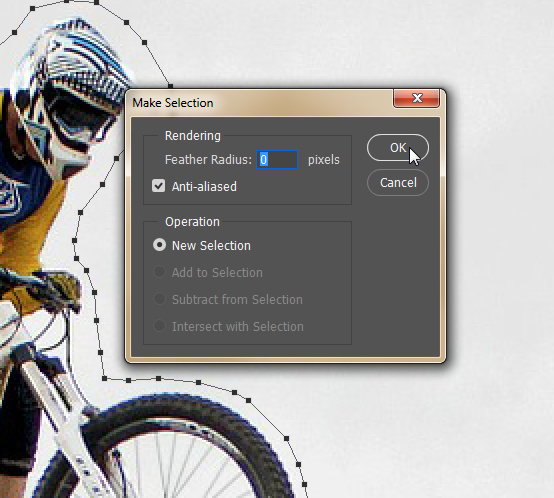This screenshot has width=554, height=498.
Task: Click the 'pixels' unit label
Action: (324, 160)
